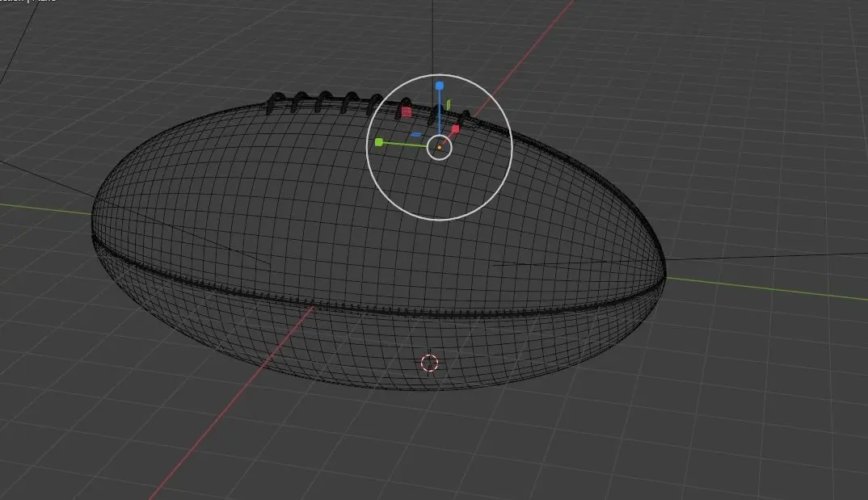
Task: Click the blue Z-axis scale handle cube
Action: point(440,86)
